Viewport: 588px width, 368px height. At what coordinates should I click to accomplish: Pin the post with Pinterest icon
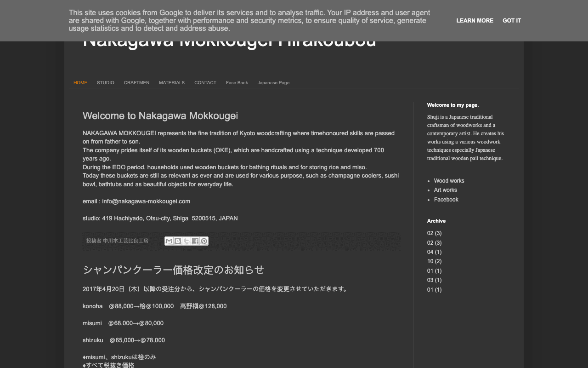click(x=204, y=241)
